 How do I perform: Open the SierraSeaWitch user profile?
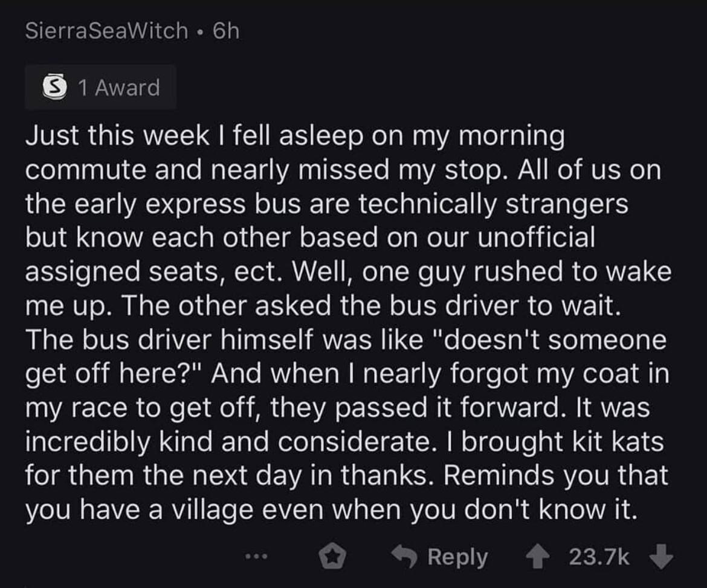point(106,31)
